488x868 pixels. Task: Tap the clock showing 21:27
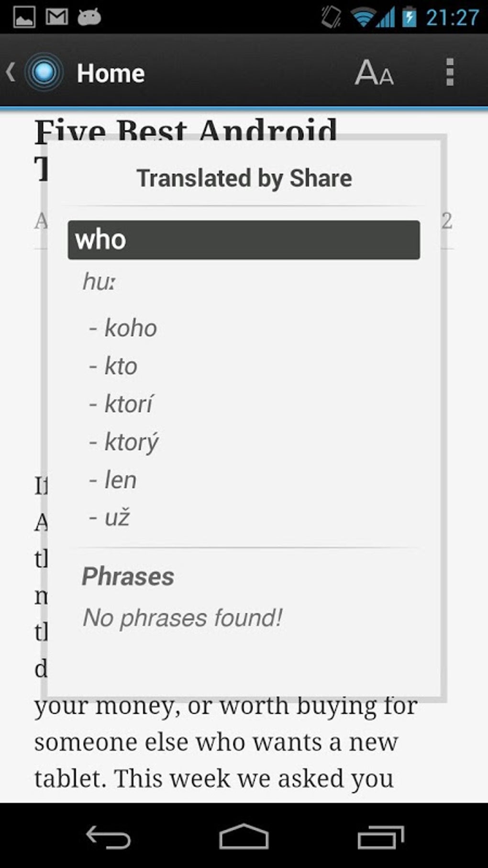click(452, 18)
